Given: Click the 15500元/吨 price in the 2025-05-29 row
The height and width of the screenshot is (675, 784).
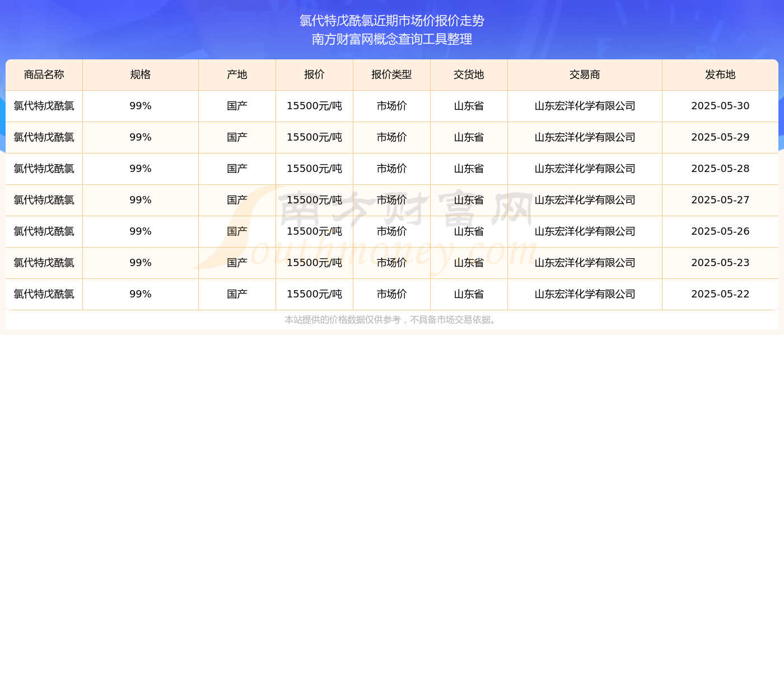Looking at the screenshot, I should 314,137.
